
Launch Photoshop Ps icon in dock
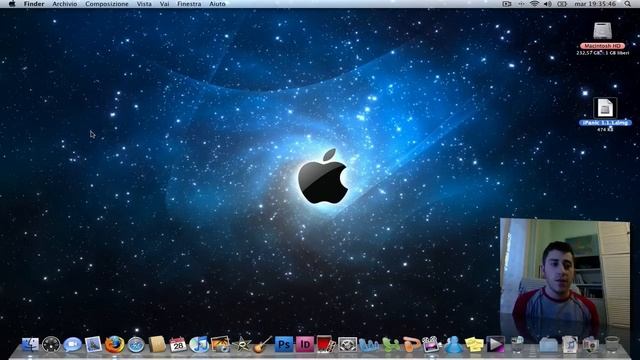pyautogui.click(x=284, y=344)
